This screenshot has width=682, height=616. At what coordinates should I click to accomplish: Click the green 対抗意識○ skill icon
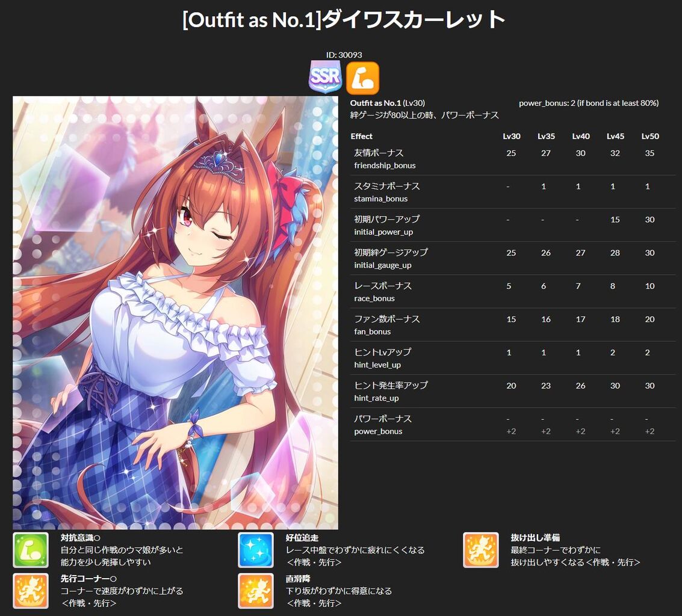(31, 550)
